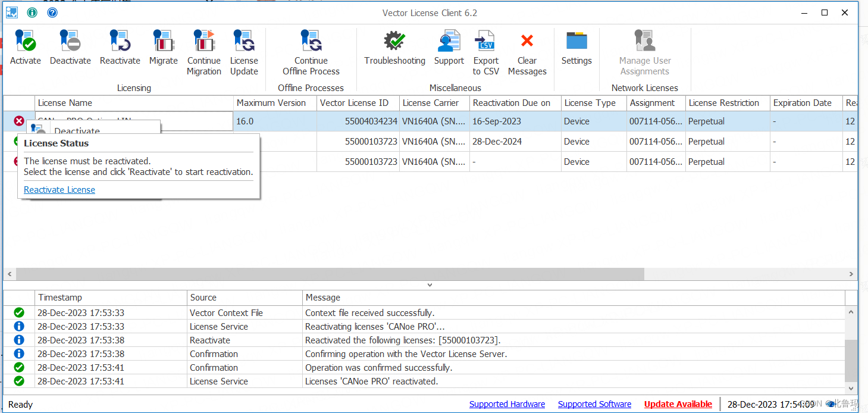The width and height of the screenshot is (868, 413).
Task: Click the Continue Offline Process icon
Action: point(311,46)
